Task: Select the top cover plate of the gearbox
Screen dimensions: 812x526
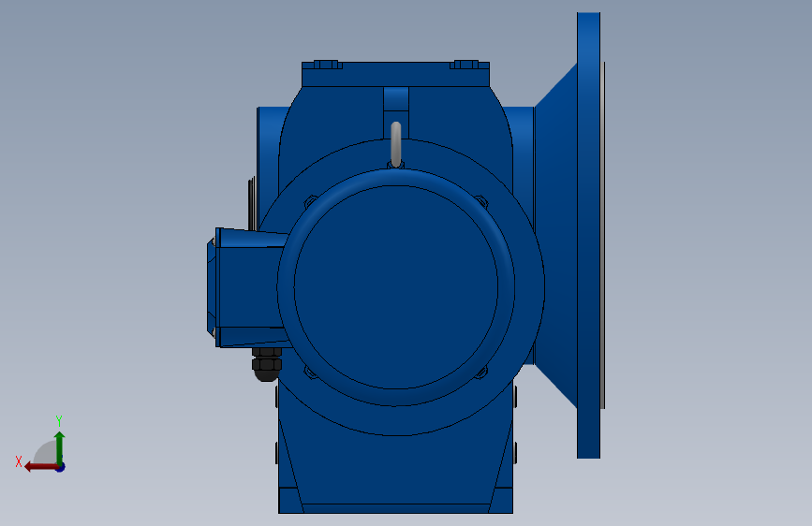Action: [x=395, y=74]
